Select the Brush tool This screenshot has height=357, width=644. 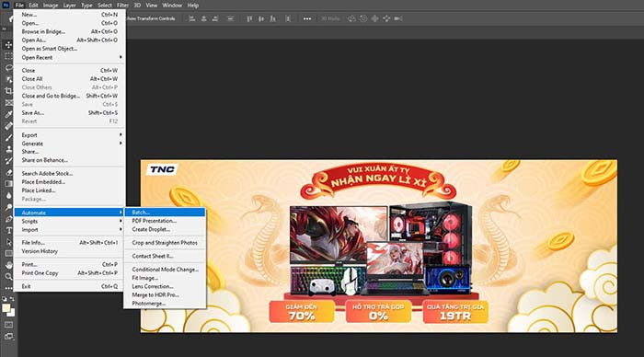[x=8, y=138]
